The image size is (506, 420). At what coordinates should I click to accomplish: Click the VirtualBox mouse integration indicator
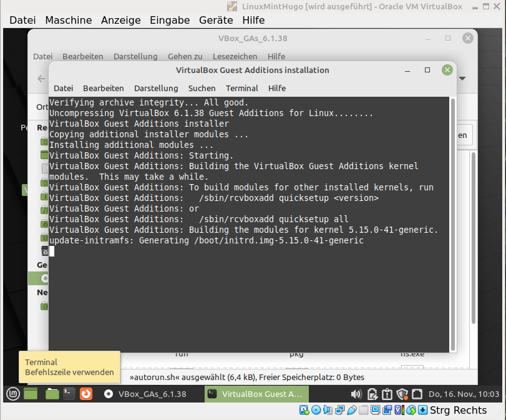pyautogui.click(x=411, y=410)
